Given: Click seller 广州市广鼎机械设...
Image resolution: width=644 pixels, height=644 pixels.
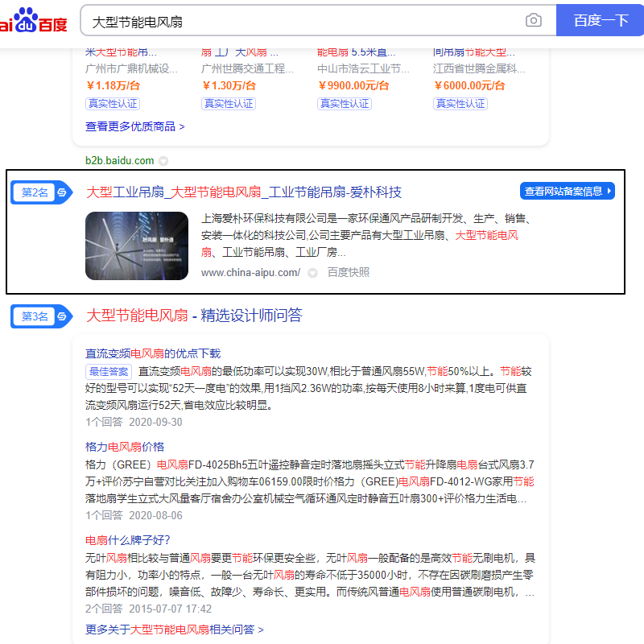Looking at the screenshot, I should (131, 68).
